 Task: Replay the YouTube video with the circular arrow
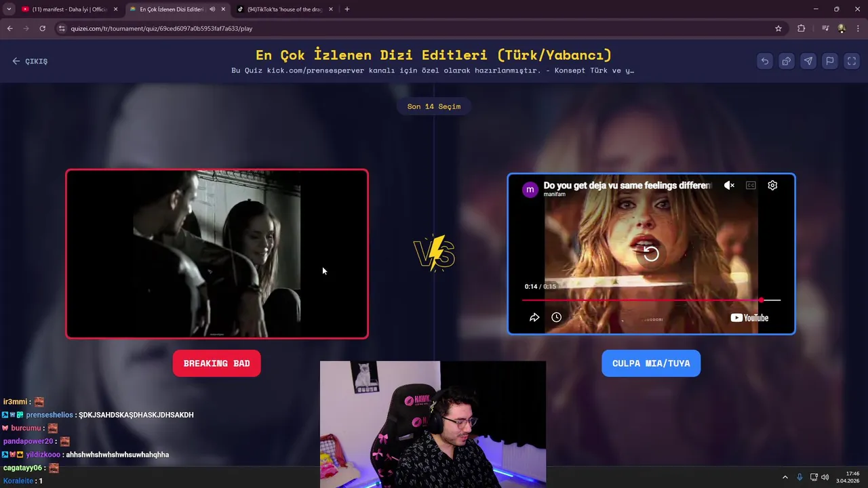point(651,253)
